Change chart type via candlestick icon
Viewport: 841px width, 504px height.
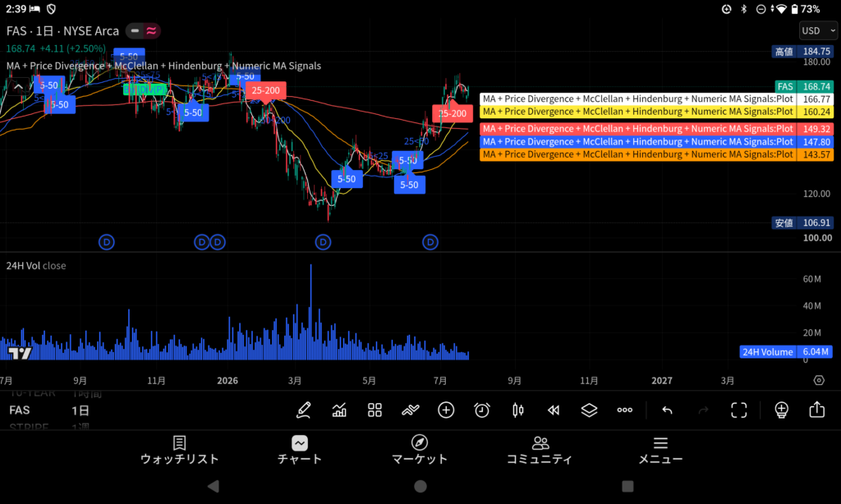point(517,410)
